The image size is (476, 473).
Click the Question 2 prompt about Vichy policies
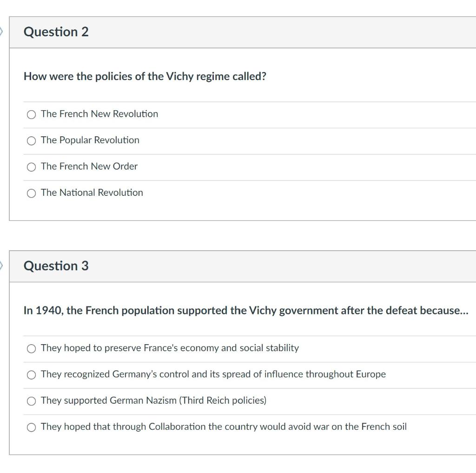coord(145,76)
